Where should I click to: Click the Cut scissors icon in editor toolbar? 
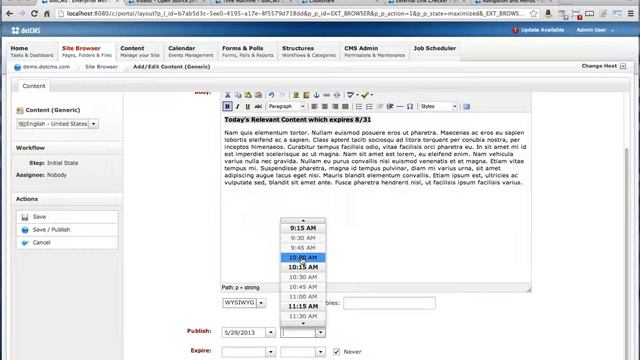[228, 95]
